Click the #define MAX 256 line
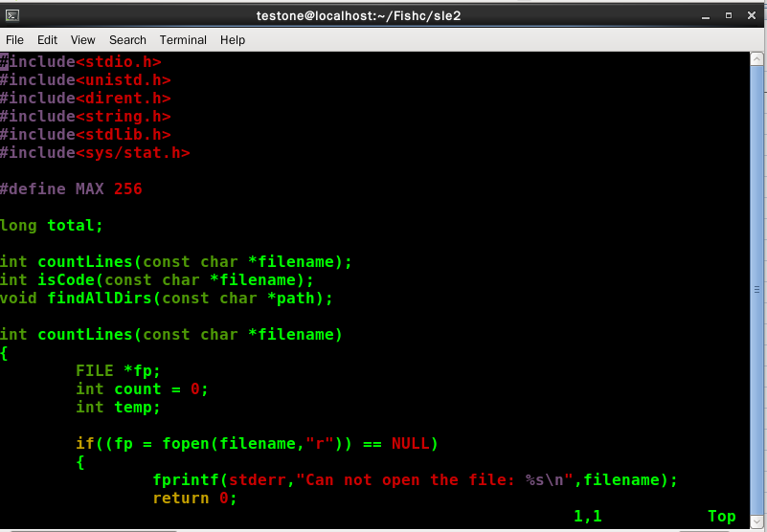The width and height of the screenshot is (767, 532). (x=71, y=189)
